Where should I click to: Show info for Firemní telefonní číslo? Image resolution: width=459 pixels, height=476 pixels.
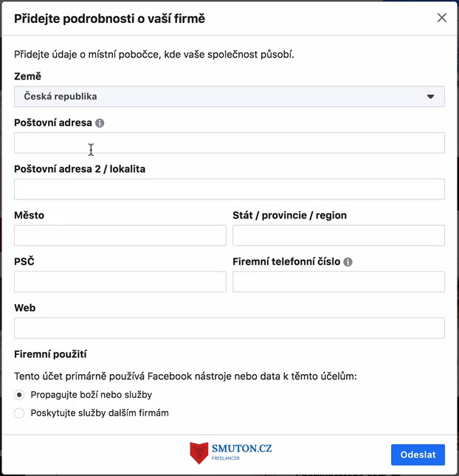click(348, 262)
